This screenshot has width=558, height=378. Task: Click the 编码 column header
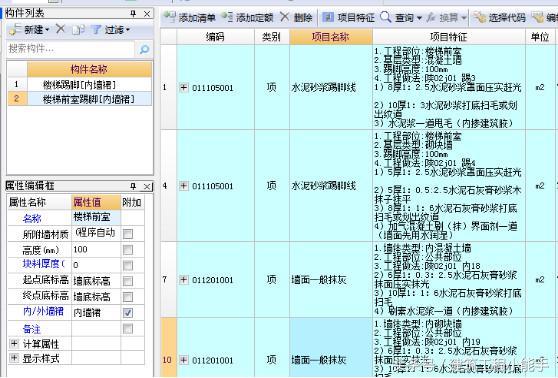(215, 37)
